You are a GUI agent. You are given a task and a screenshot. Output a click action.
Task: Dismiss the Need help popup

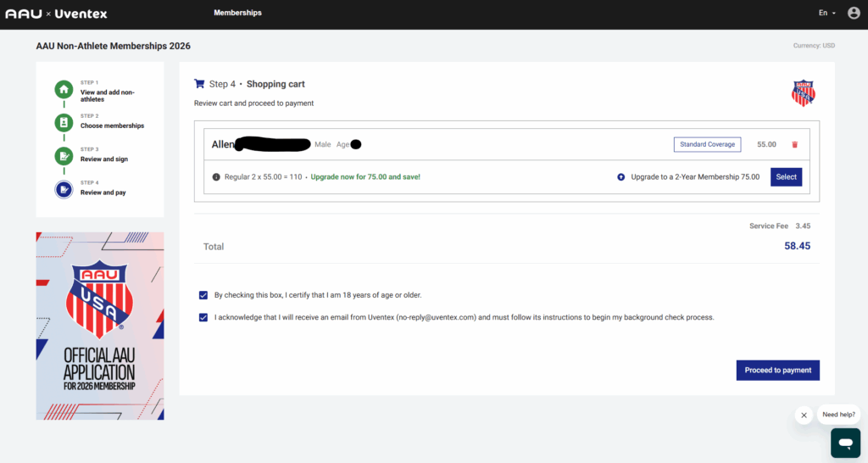[804, 416]
